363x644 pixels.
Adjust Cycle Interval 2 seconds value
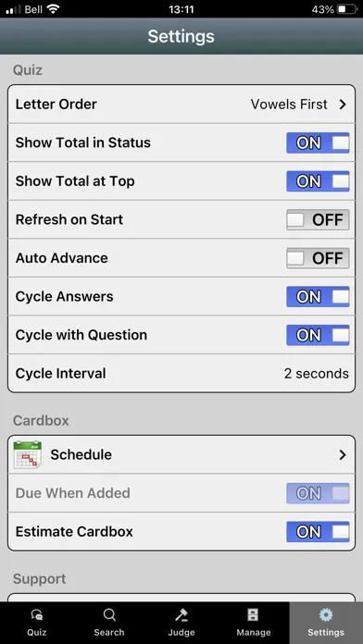pyautogui.click(x=316, y=373)
